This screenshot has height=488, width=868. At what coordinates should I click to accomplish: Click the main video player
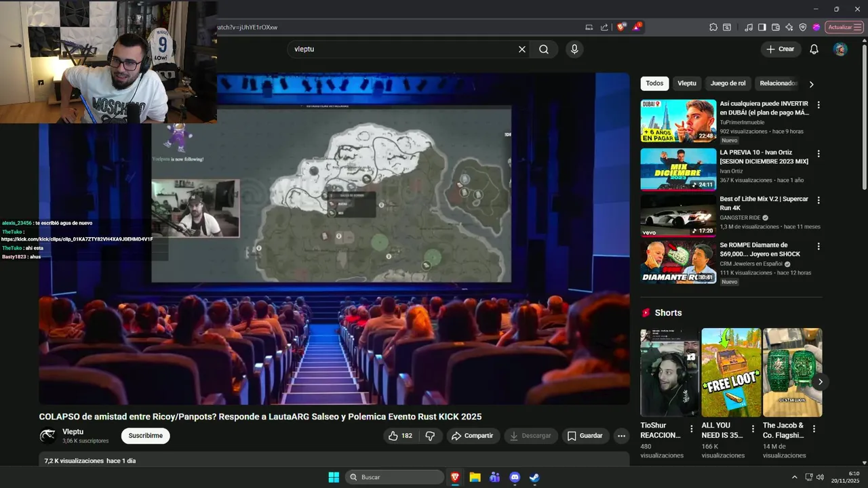(334, 239)
